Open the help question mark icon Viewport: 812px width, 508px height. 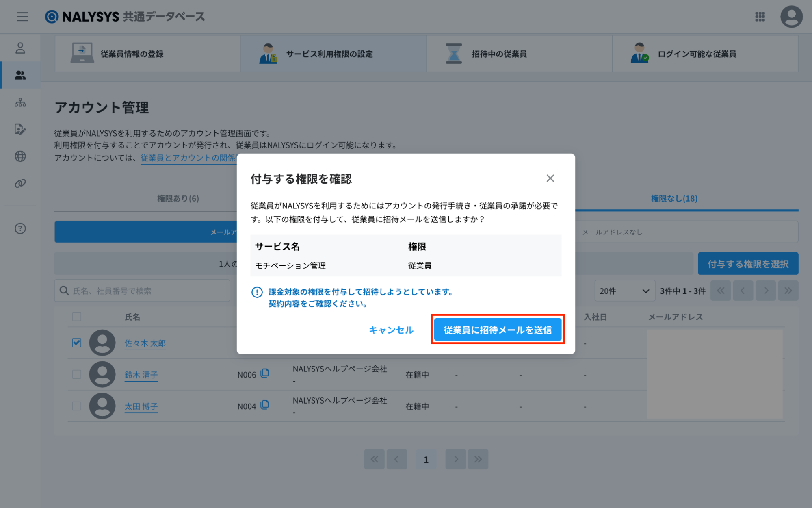click(x=20, y=228)
